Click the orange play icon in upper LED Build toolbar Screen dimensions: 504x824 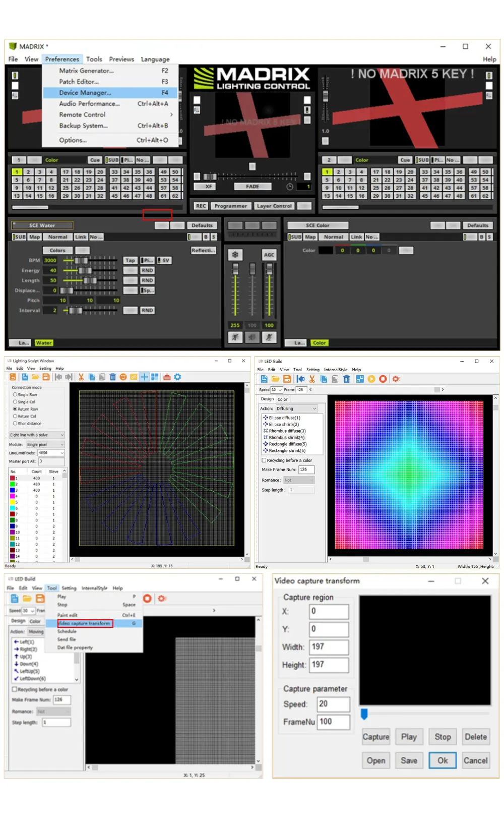click(x=371, y=379)
